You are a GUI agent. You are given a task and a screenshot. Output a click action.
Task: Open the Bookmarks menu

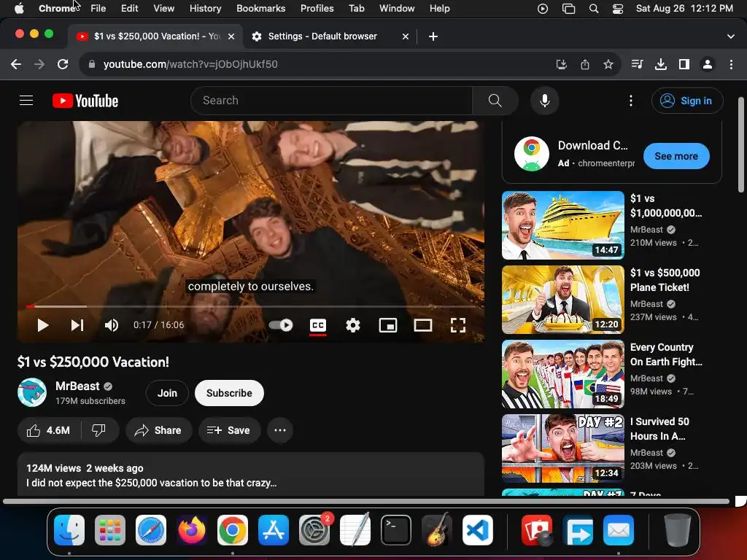260,8
